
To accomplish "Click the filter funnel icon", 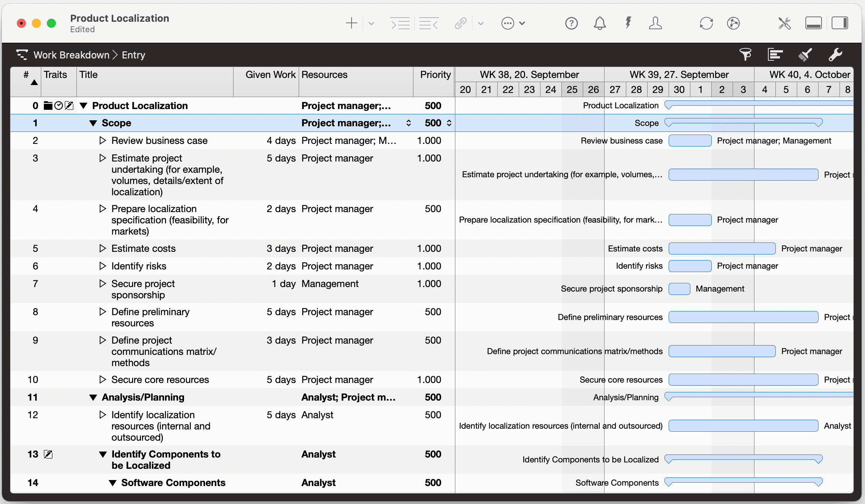I will [745, 55].
